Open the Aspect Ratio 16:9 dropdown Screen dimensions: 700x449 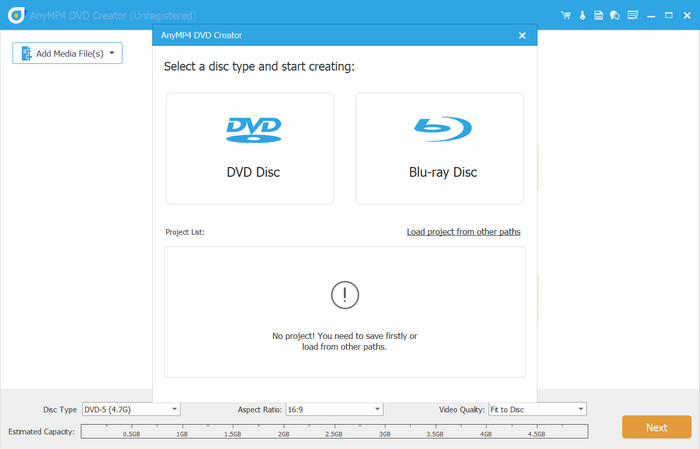334,409
